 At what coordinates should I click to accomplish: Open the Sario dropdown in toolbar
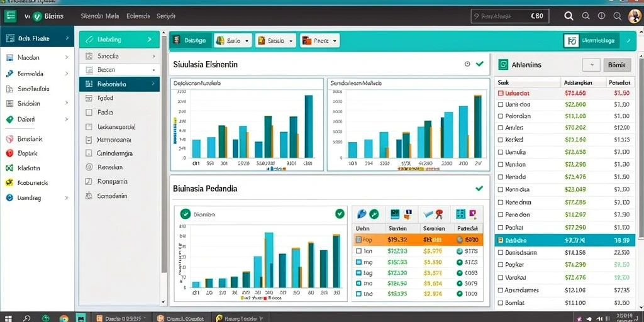coord(233,41)
